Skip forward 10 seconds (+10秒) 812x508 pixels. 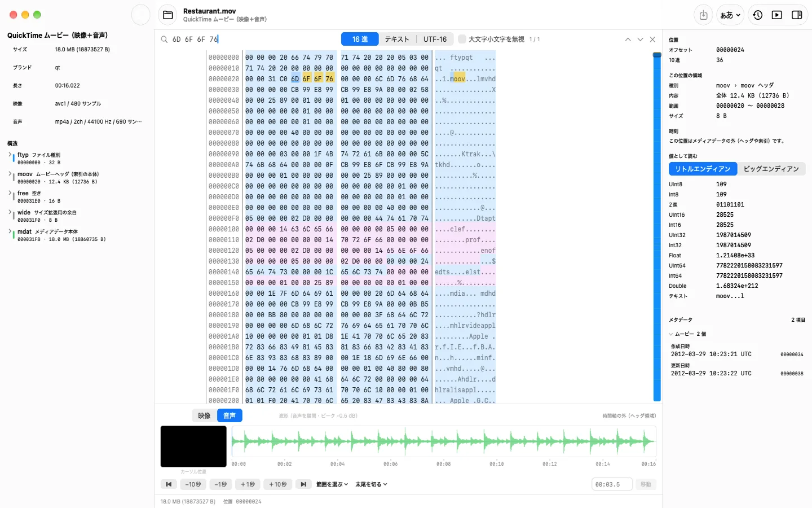(277, 484)
